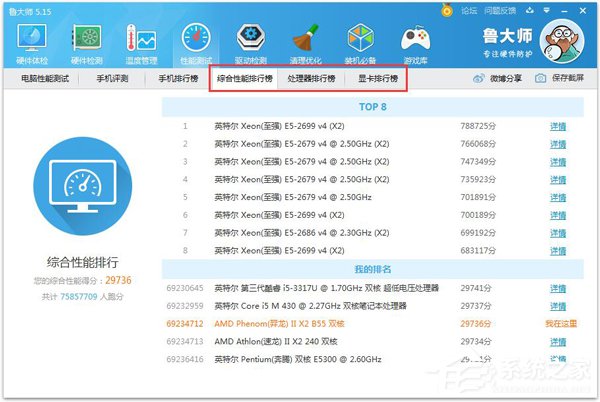This screenshot has height=402, width=600.
Task: Click the 我在这里 marker on my rank row
Action: pos(561,324)
